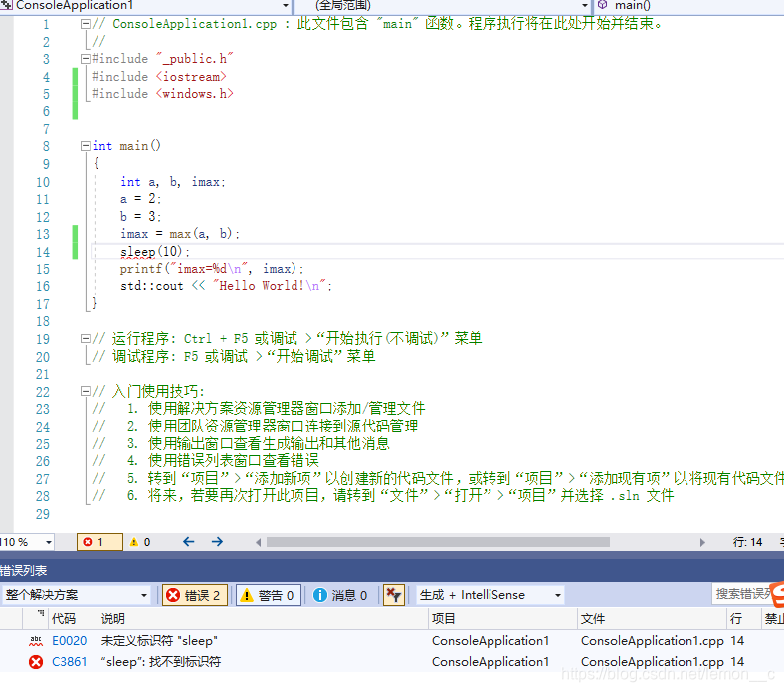Image resolution: width=784 pixels, height=692 pixels.
Task: Click the horizontal scrollbar thumb in the editor
Action: pyautogui.click(x=438, y=542)
